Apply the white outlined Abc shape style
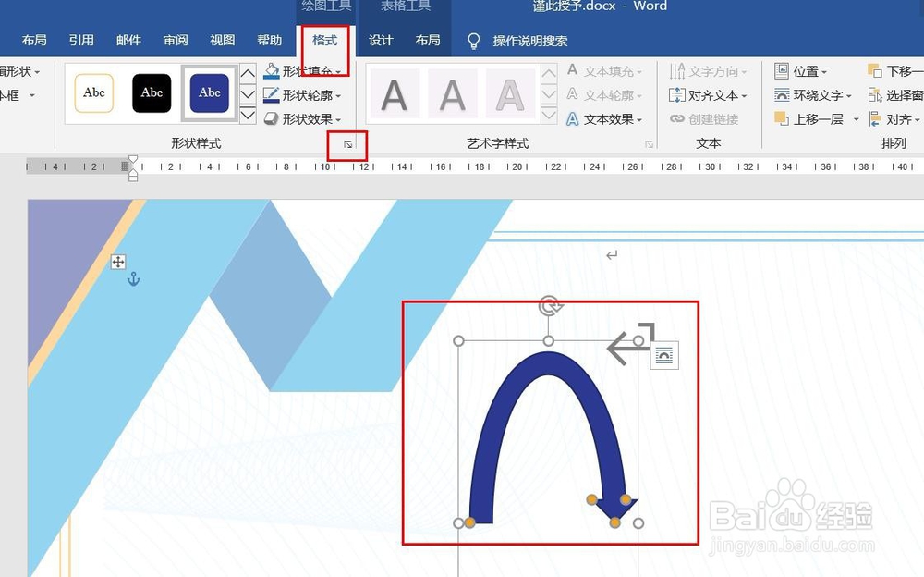Screen dimensions: 924x577 [x=94, y=93]
